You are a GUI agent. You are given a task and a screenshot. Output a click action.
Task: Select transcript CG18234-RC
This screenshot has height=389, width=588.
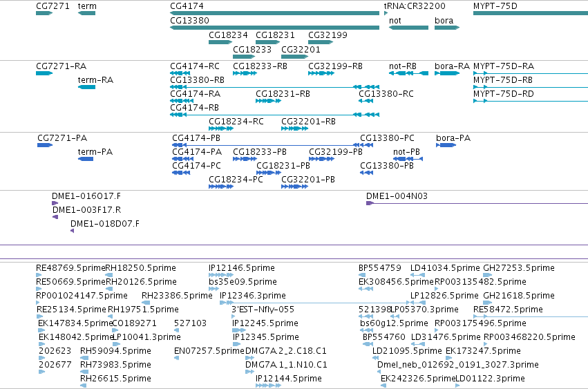click(x=221, y=129)
